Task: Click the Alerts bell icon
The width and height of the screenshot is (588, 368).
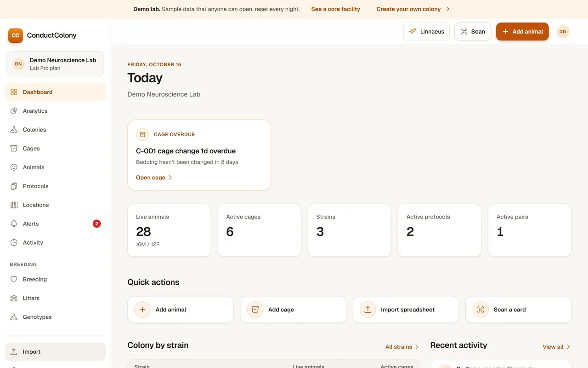Action: point(14,224)
